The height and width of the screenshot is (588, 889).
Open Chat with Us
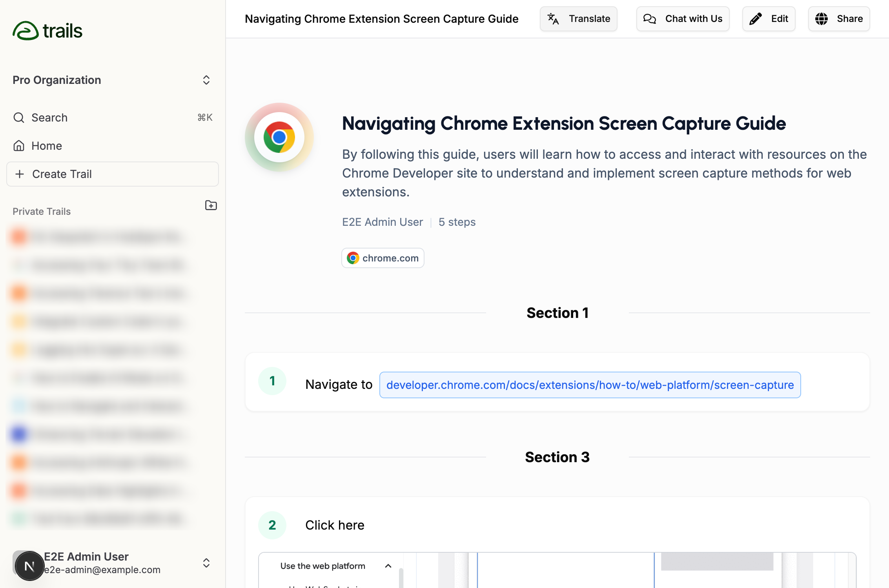click(x=683, y=19)
